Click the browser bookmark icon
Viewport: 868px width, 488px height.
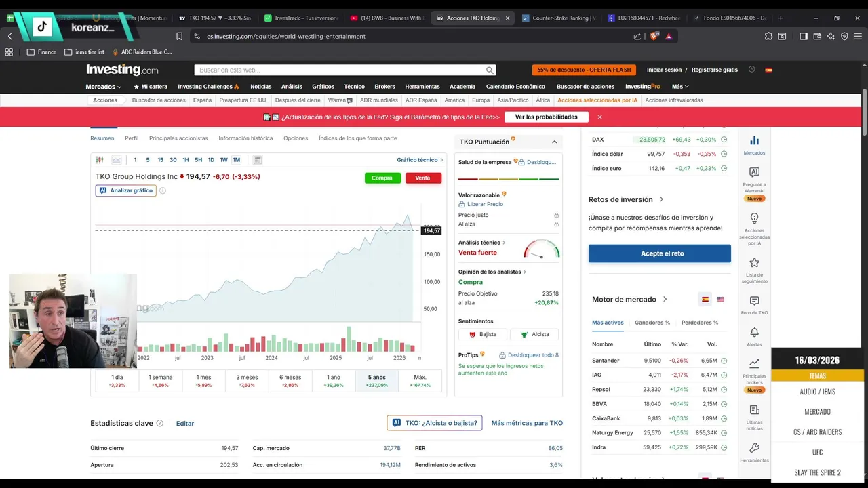tap(179, 36)
